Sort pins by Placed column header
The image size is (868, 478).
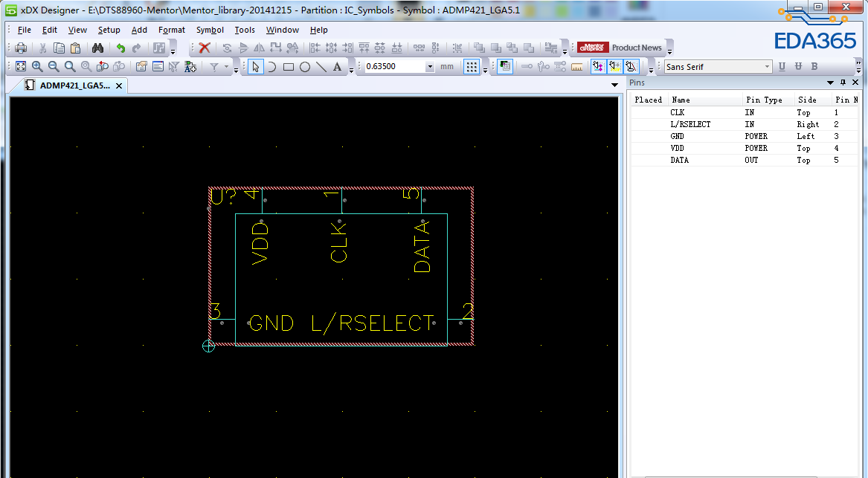coord(649,100)
